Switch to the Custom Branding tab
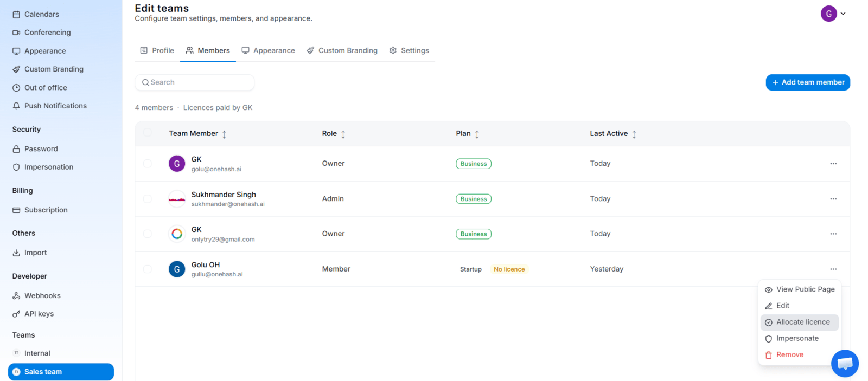The height and width of the screenshot is (381, 868). click(342, 51)
